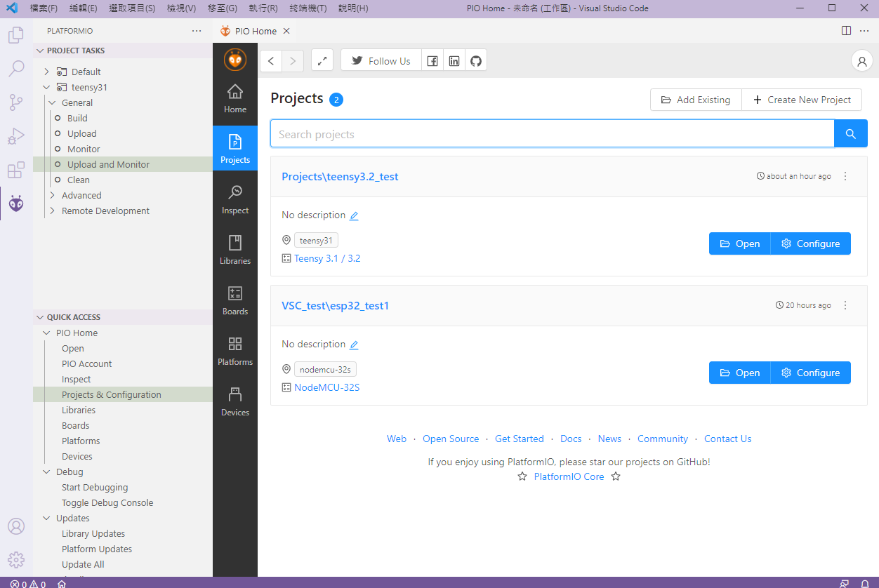879x588 pixels.
Task: Open Source Control view in activity bar
Action: 16,102
